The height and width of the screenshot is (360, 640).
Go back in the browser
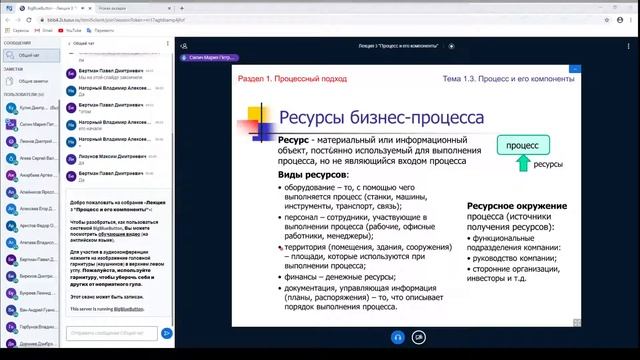pos(7,20)
